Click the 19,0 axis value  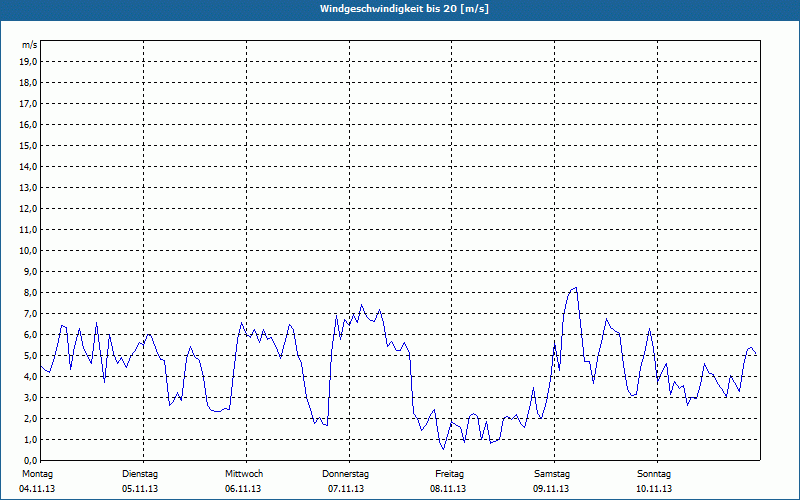(28, 62)
